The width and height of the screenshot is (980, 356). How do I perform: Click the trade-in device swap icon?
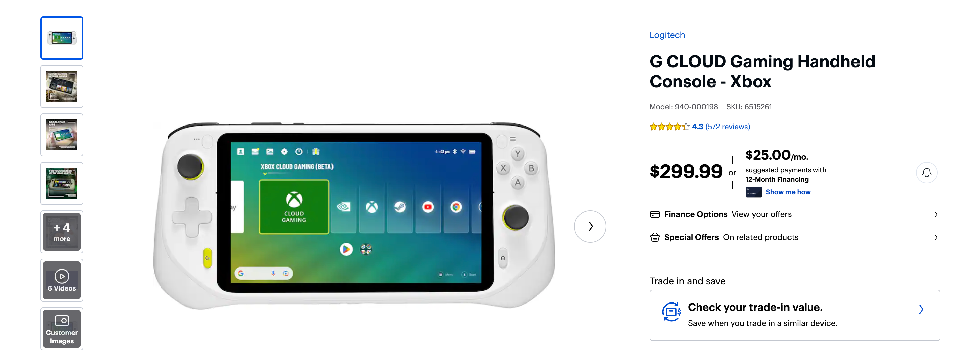coord(671,312)
